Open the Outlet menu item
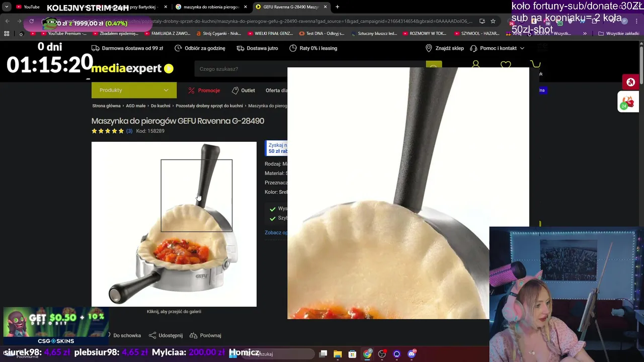 tap(244, 90)
